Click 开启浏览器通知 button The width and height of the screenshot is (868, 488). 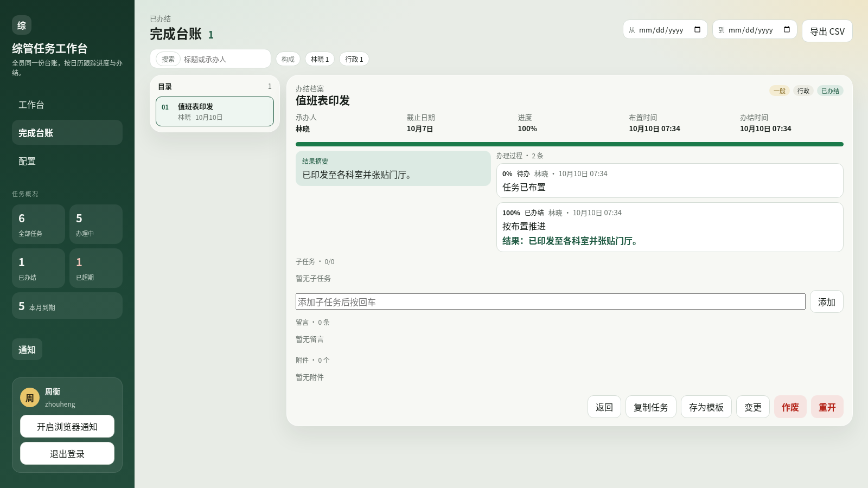pos(67,426)
